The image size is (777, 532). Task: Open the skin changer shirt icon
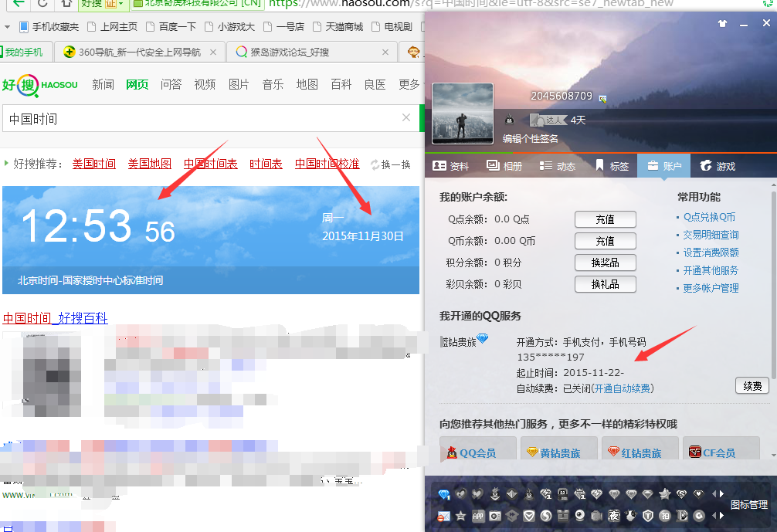[x=722, y=23]
